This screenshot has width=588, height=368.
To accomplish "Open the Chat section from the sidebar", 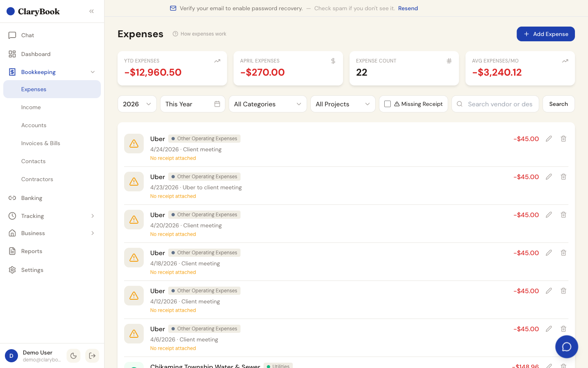I will click(28, 35).
